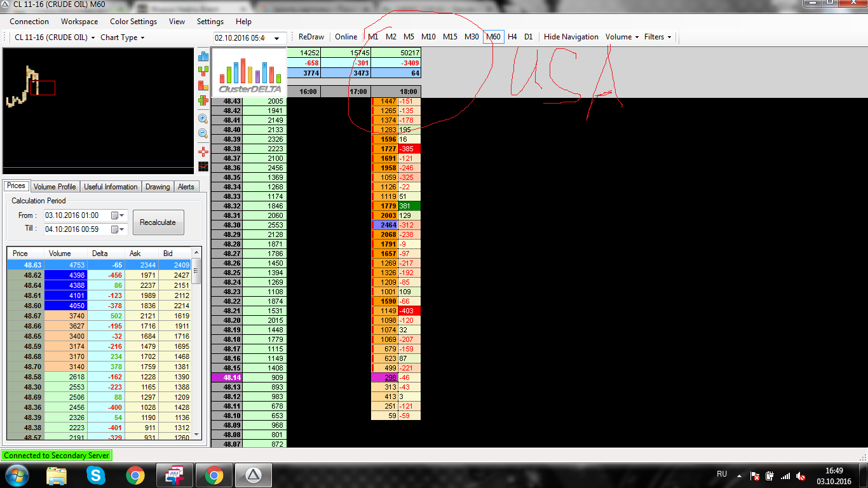Open the CL 11-16 (CRUDE OIL) instrument dropdown
868x488 pixels.
55,37
